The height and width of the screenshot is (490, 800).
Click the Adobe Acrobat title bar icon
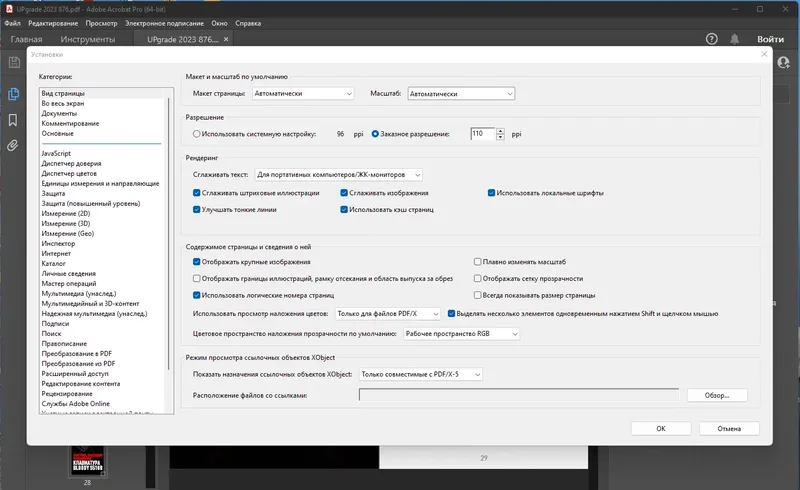(x=9, y=9)
